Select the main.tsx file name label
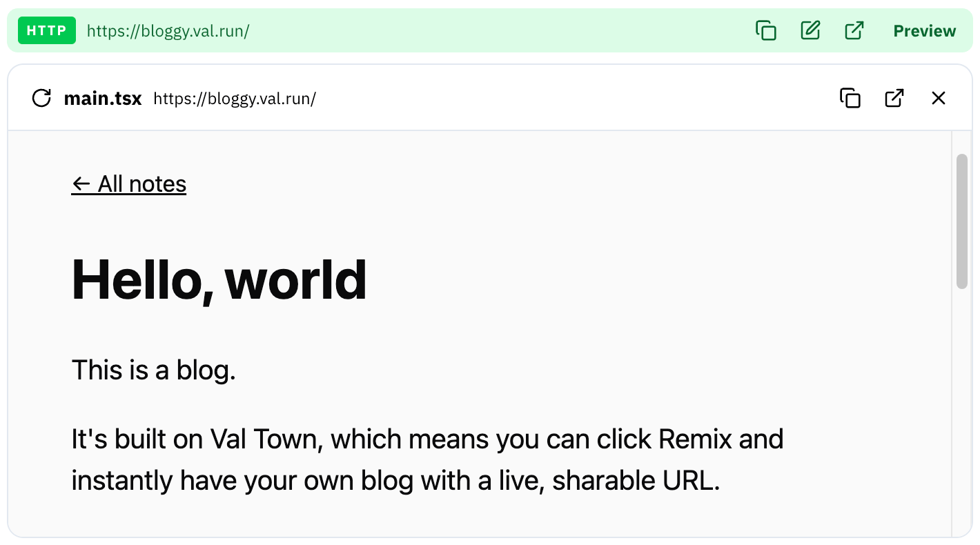This screenshot has width=980, height=545. (x=102, y=99)
